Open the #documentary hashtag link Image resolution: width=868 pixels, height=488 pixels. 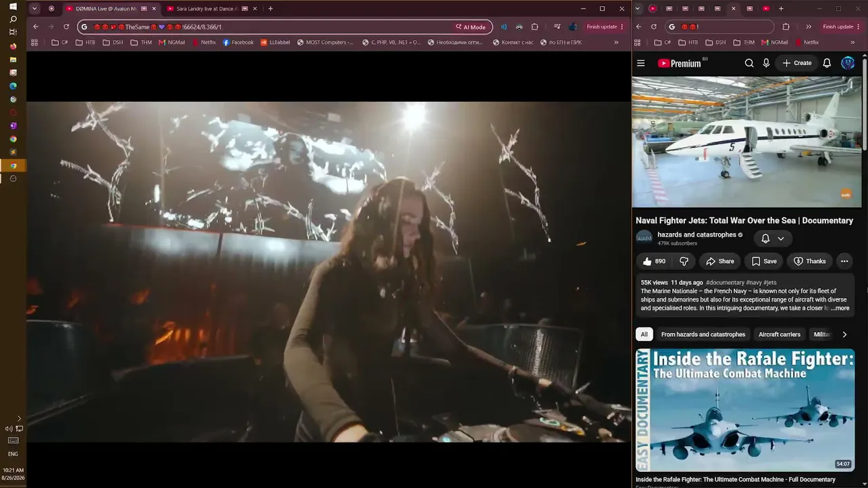725,283
